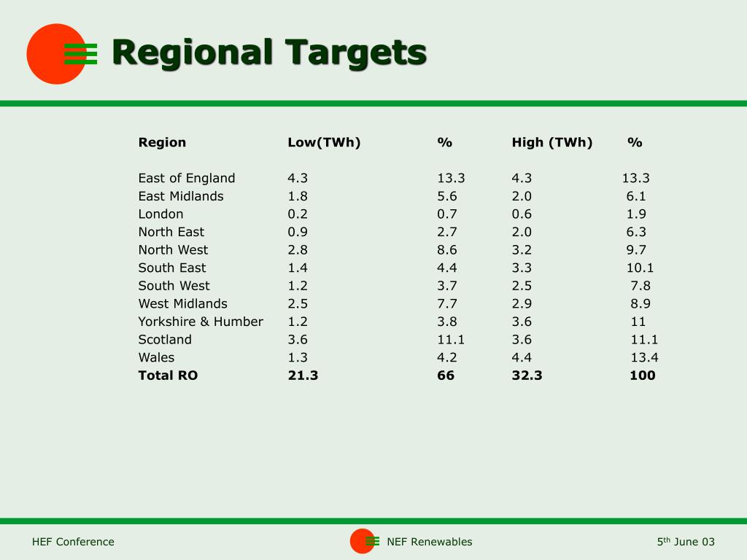The image size is (747, 560).
Task: Select the 'Wales' row label
Action: (x=156, y=357)
